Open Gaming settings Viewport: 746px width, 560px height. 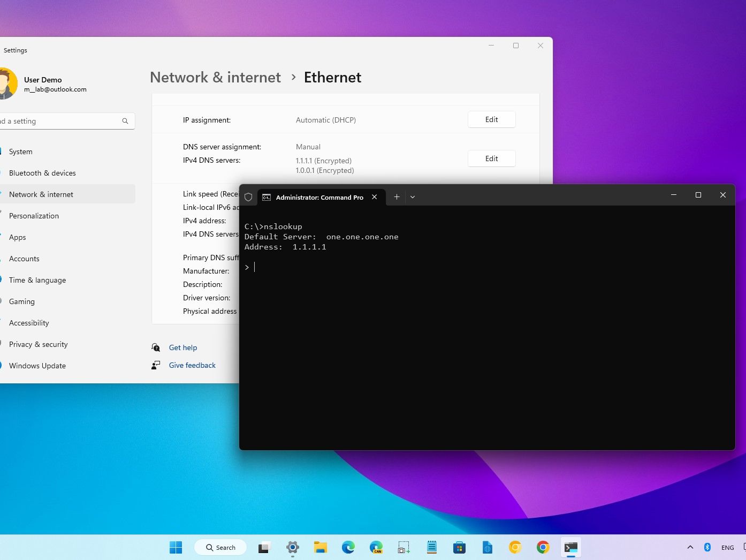[67, 301]
